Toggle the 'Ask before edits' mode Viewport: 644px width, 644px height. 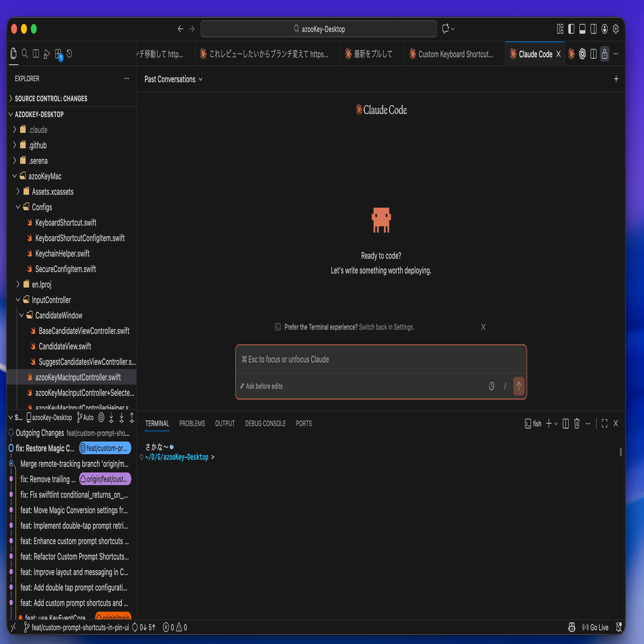pos(262,386)
